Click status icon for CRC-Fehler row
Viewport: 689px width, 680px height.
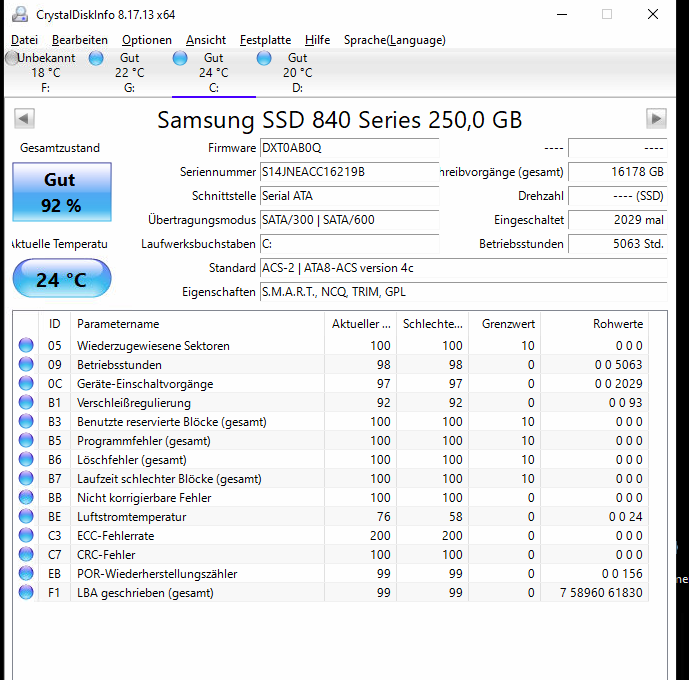26,554
